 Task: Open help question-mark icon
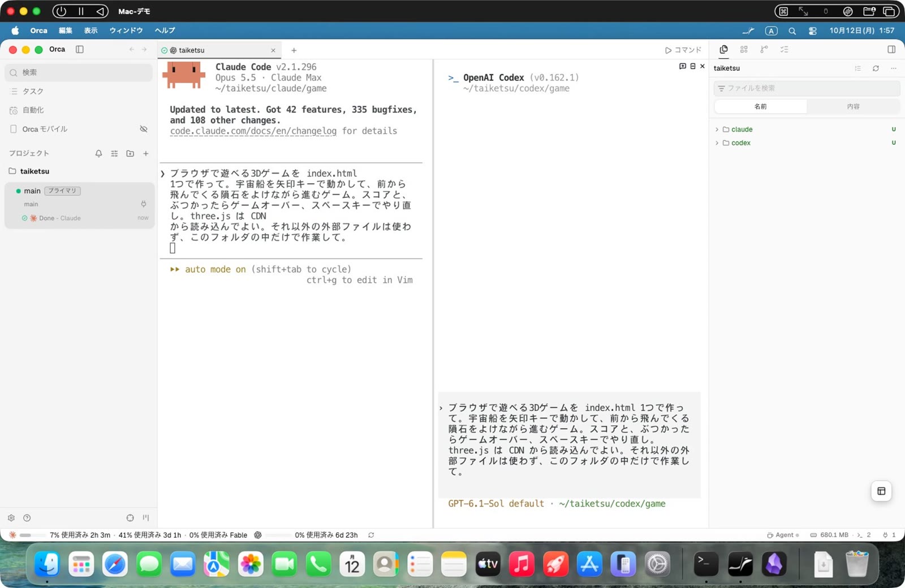[x=27, y=518]
